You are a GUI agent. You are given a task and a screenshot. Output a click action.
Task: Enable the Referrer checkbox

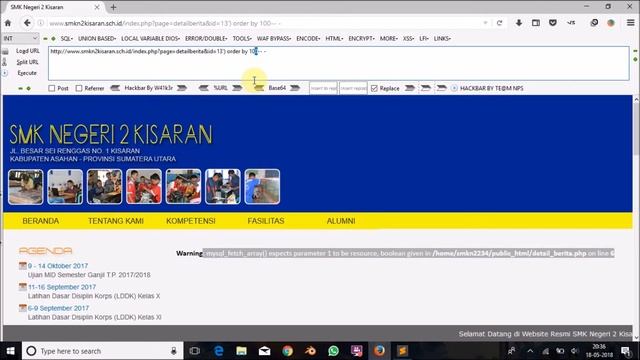pyautogui.click(x=79, y=88)
